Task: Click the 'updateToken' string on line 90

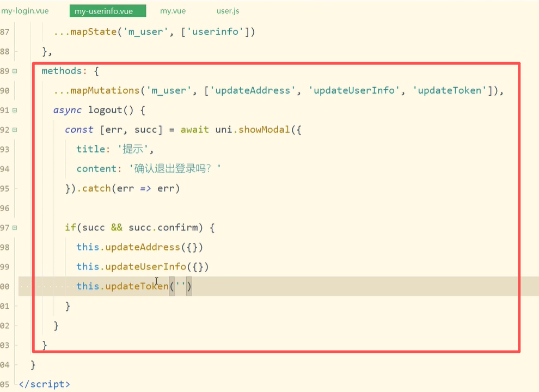Action: click(x=450, y=90)
